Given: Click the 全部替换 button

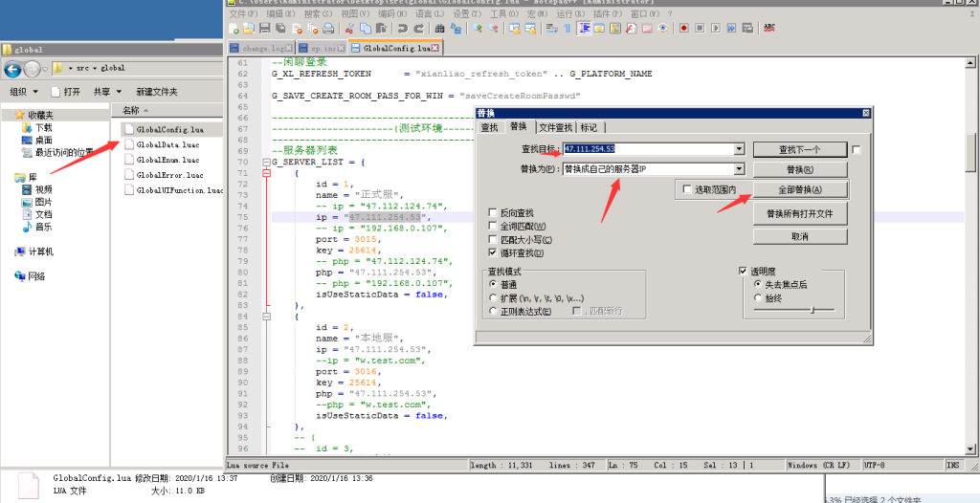Looking at the screenshot, I should pyautogui.click(x=799, y=189).
